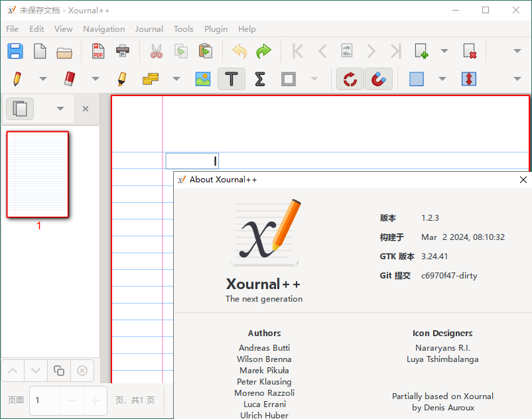Activate the vertical space tool
This screenshot has width=532, height=419.
[x=469, y=79]
